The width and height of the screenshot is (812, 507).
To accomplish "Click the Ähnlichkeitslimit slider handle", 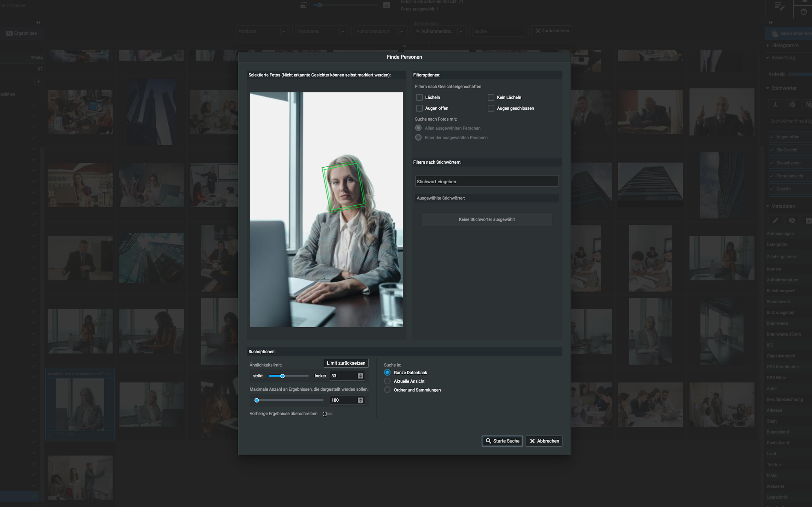I will [x=282, y=375].
